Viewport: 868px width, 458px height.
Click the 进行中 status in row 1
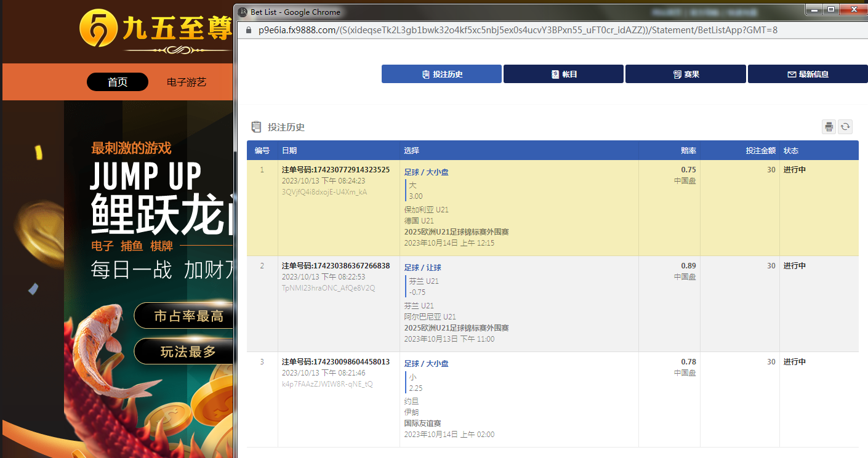794,170
